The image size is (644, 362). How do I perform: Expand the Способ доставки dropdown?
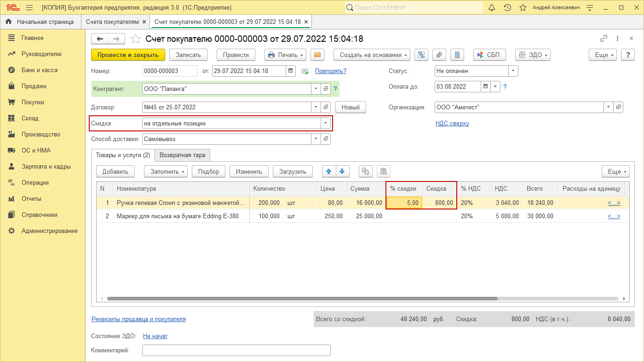pos(316,139)
